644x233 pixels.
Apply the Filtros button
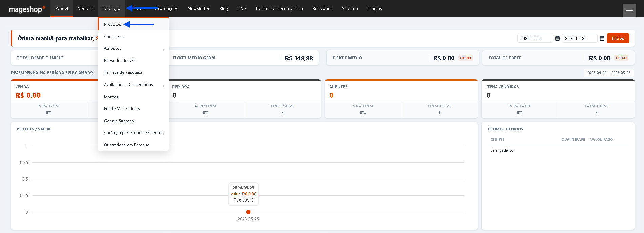pos(618,38)
